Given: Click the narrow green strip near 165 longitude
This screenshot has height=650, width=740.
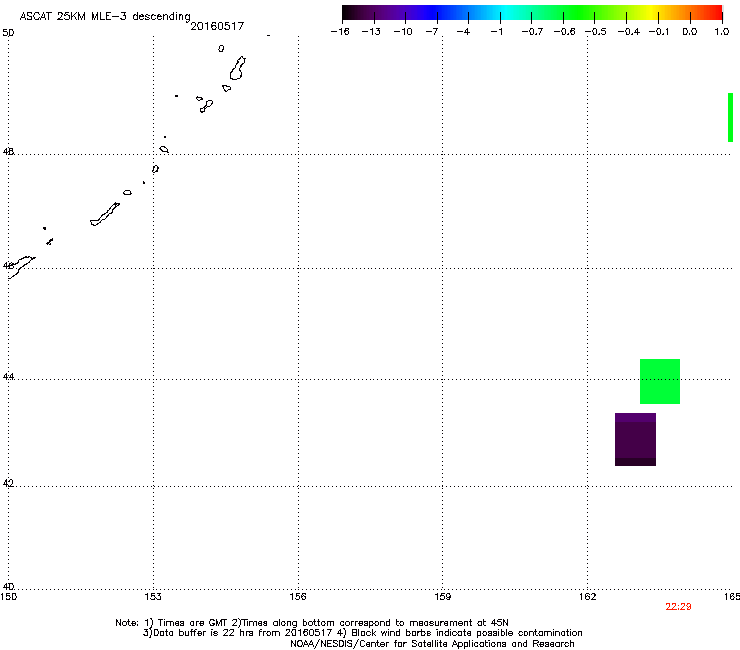Looking at the screenshot, I should tap(731, 118).
